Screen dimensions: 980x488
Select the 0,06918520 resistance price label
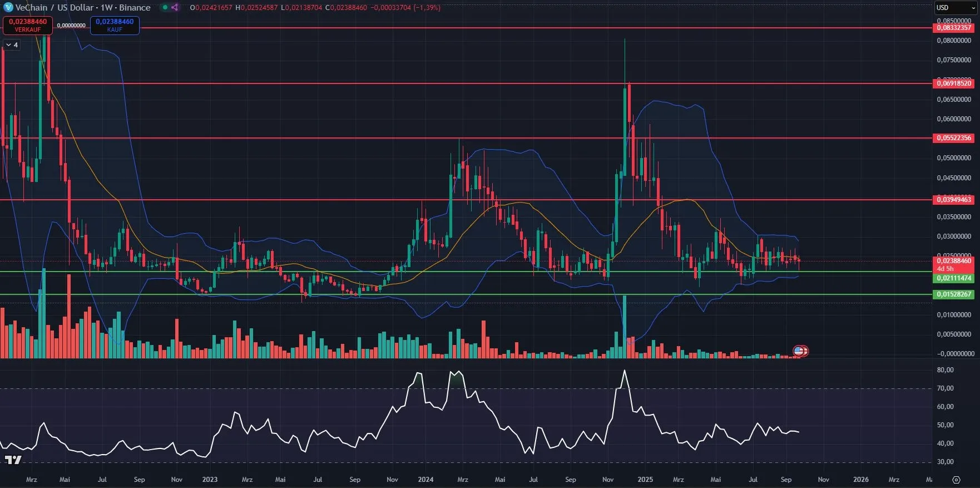953,83
